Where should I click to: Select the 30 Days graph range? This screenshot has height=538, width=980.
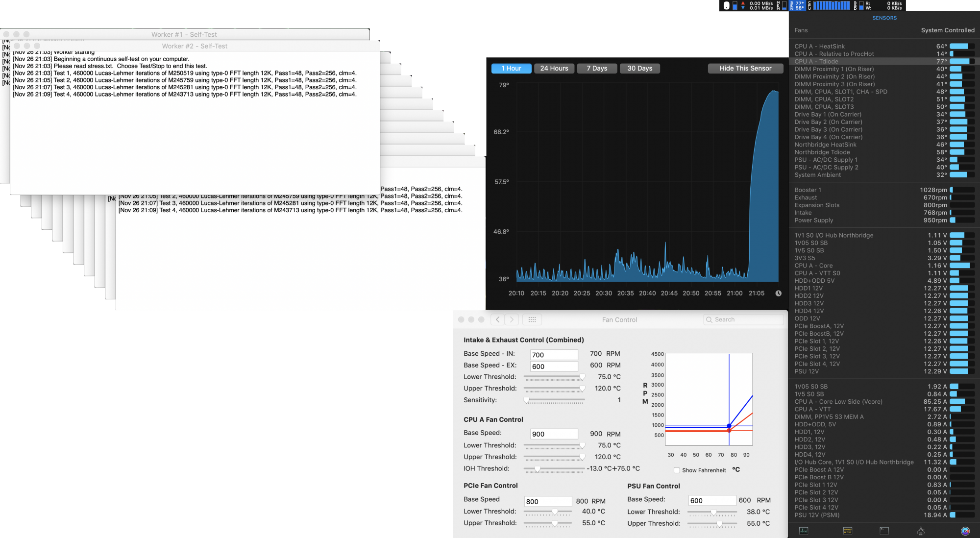(639, 68)
